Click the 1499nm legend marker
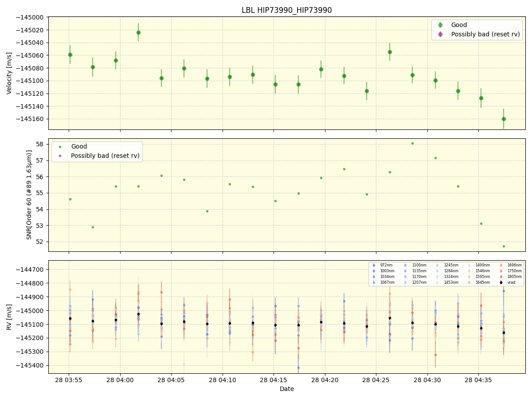532x399 pixels. coord(469,265)
